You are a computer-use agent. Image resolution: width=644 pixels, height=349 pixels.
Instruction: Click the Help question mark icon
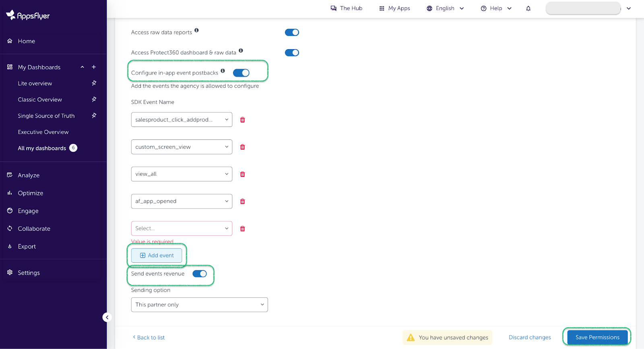(x=483, y=8)
